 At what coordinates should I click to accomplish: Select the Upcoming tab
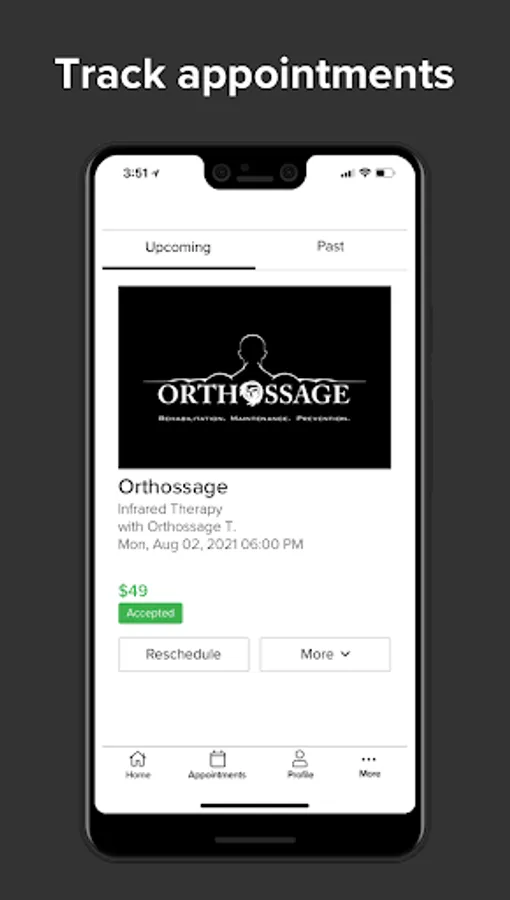tap(178, 247)
